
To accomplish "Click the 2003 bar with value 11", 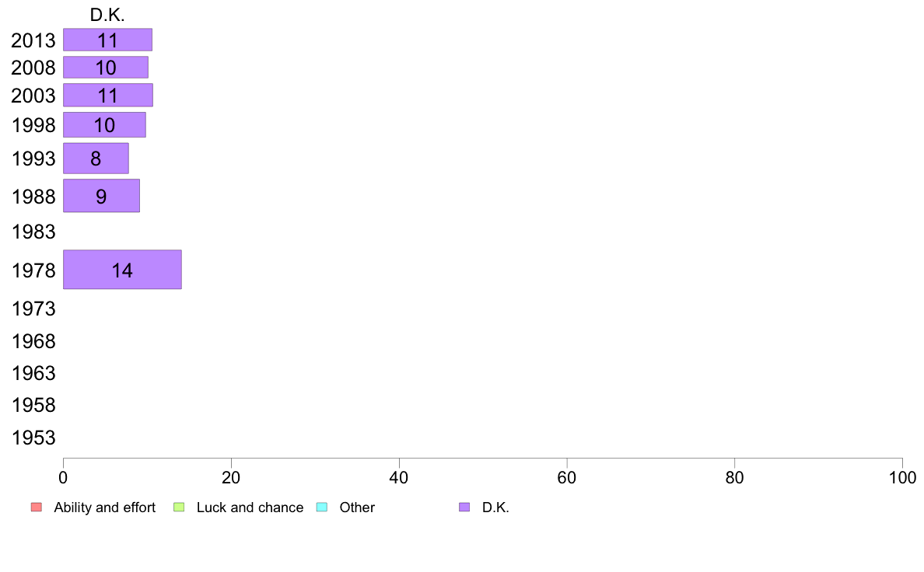I will pyautogui.click(x=108, y=95).
